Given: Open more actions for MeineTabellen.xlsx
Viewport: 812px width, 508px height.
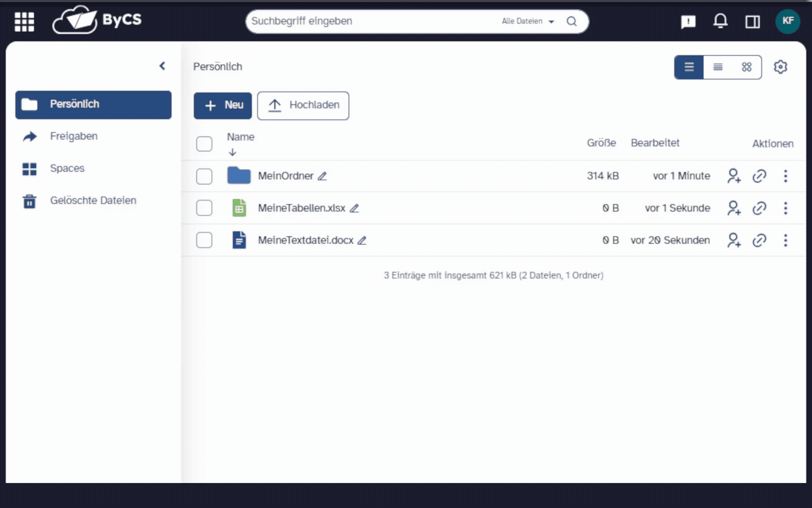Looking at the screenshot, I should pyautogui.click(x=785, y=208).
